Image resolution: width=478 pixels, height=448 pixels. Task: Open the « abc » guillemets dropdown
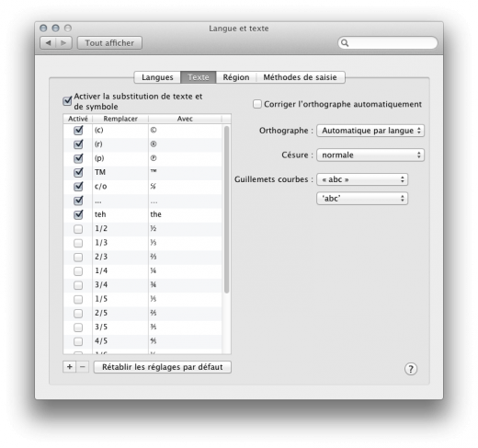[362, 179]
